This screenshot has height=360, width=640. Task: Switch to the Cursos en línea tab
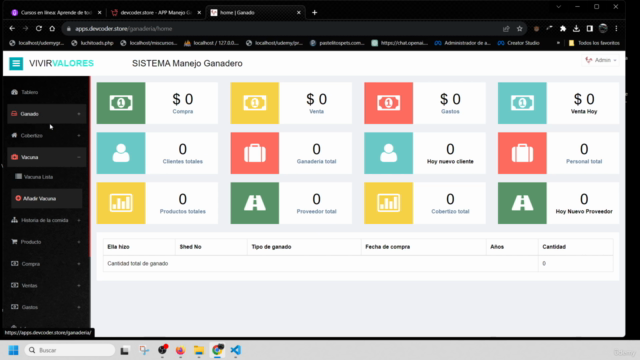click(x=56, y=13)
